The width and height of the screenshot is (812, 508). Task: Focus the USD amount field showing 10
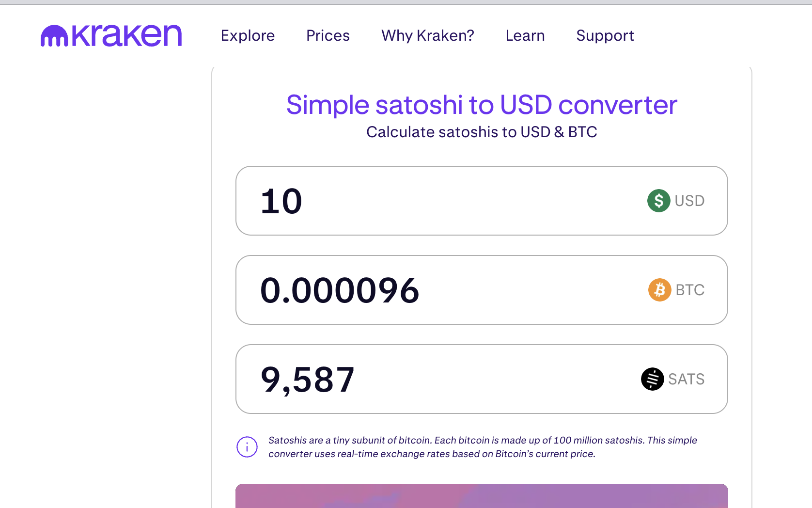482,201
